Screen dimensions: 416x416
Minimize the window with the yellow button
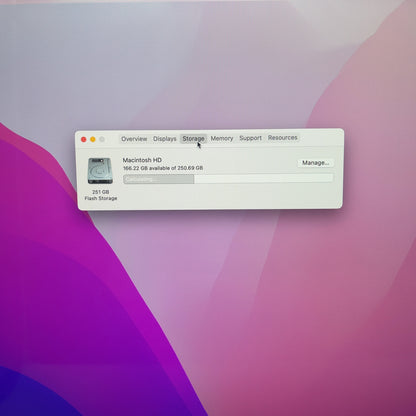click(x=93, y=139)
